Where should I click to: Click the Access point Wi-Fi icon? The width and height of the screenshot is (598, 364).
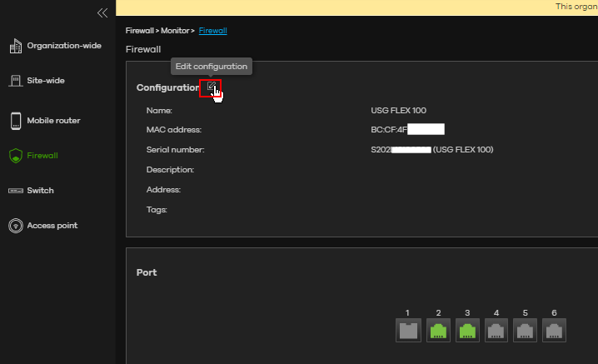(x=15, y=226)
